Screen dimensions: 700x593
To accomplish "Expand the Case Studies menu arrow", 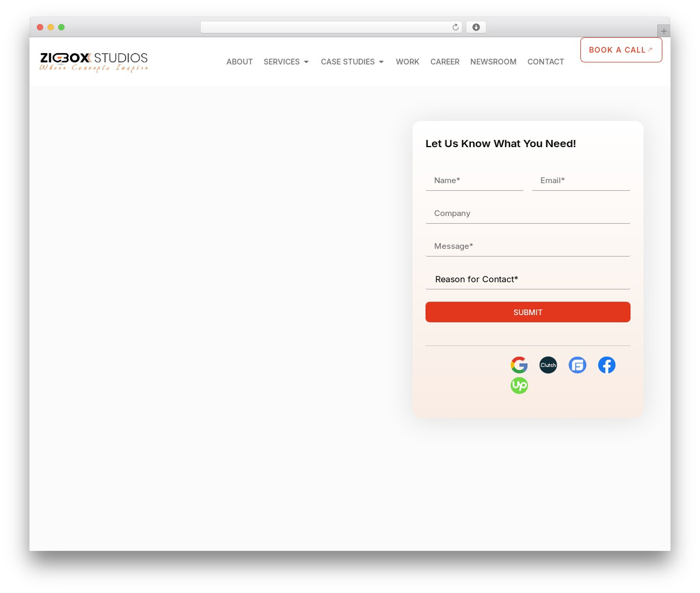I will tap(381, 62).
